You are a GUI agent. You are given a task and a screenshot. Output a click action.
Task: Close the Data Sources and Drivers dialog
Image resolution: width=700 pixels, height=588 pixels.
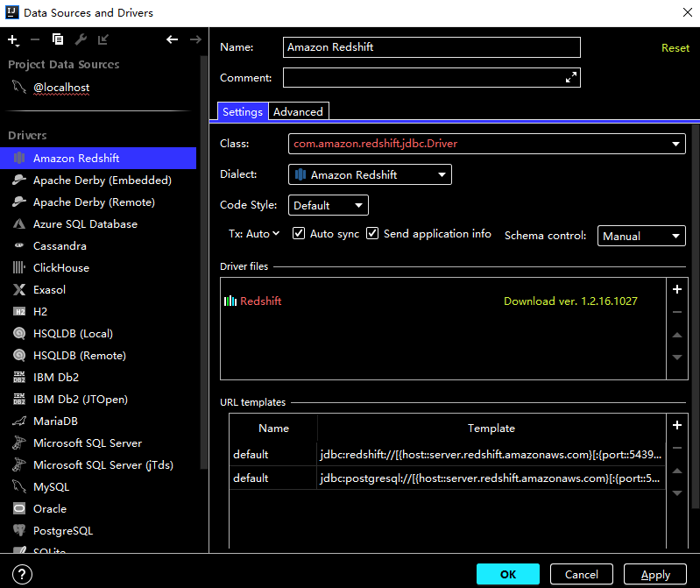tap(688, 12)
